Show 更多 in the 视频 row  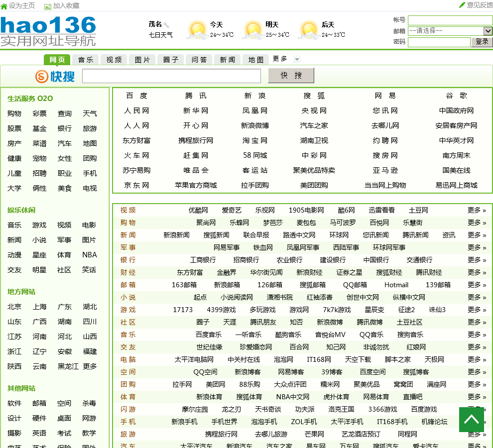click(x=477, y=210)
